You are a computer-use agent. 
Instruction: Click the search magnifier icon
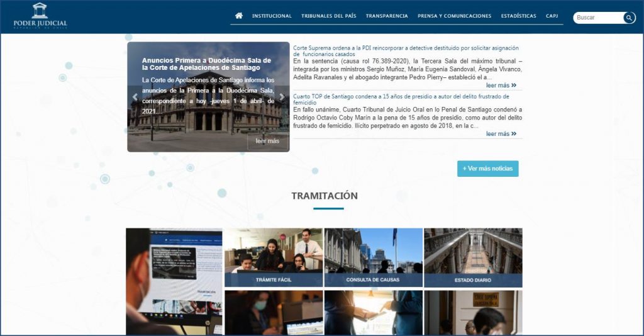(x=629, y=18)
